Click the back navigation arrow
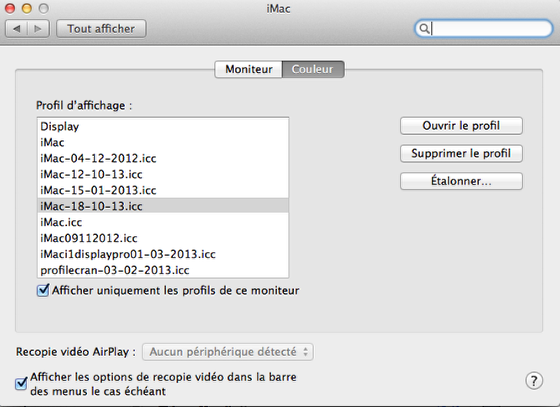 click(x=16, y=29)
